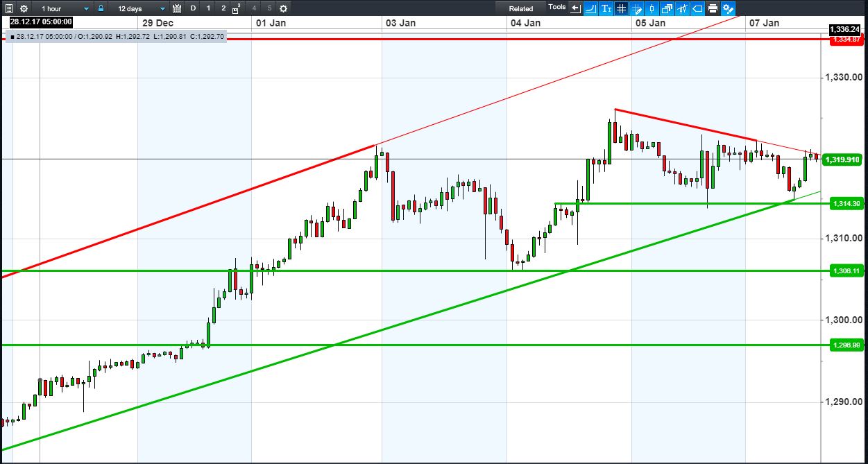This screenshot has height=464, width=868.
Task: Click the 05 Jan date axis label
Action: click(649, 23)
